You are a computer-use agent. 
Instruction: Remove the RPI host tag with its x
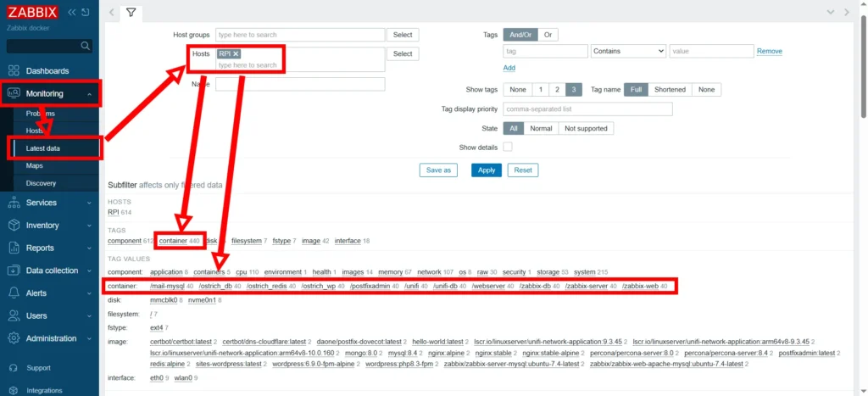tap(236, 53)
